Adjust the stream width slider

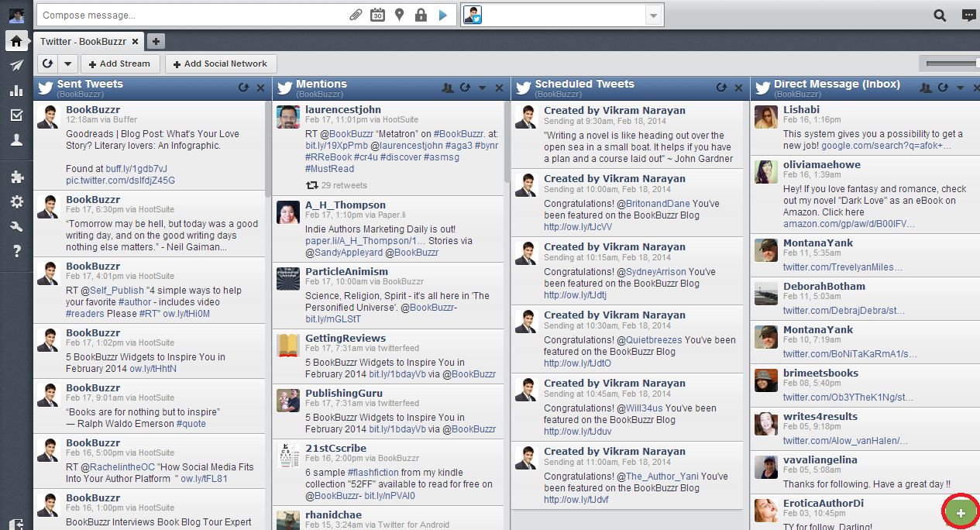(950, 64)
